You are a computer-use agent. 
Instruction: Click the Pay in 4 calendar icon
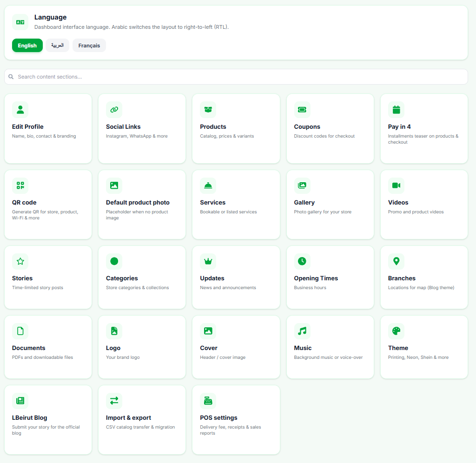pos(396,110)
